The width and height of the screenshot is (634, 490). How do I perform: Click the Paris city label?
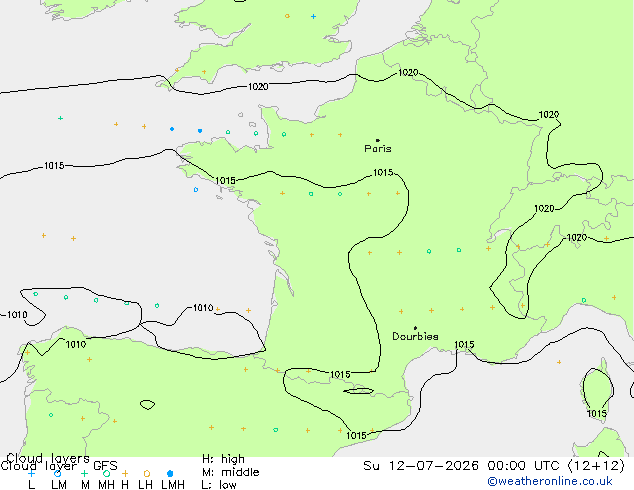(378, 149)
